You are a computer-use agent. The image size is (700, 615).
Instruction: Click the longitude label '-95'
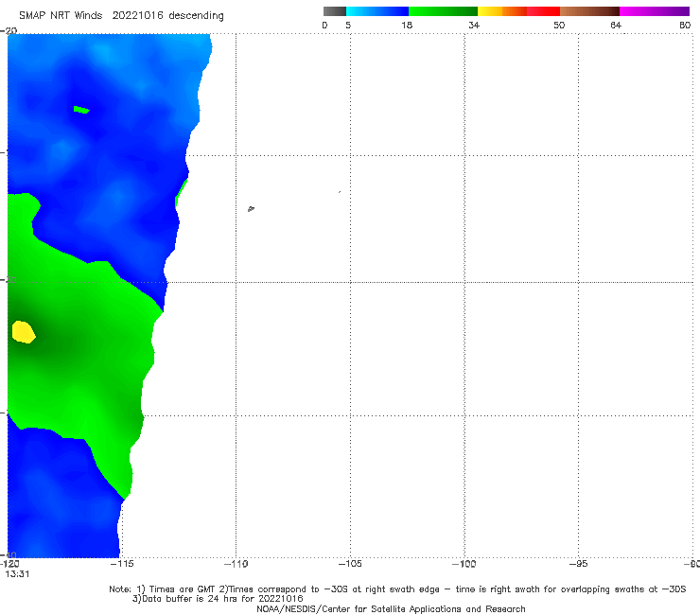coord(579,564)
